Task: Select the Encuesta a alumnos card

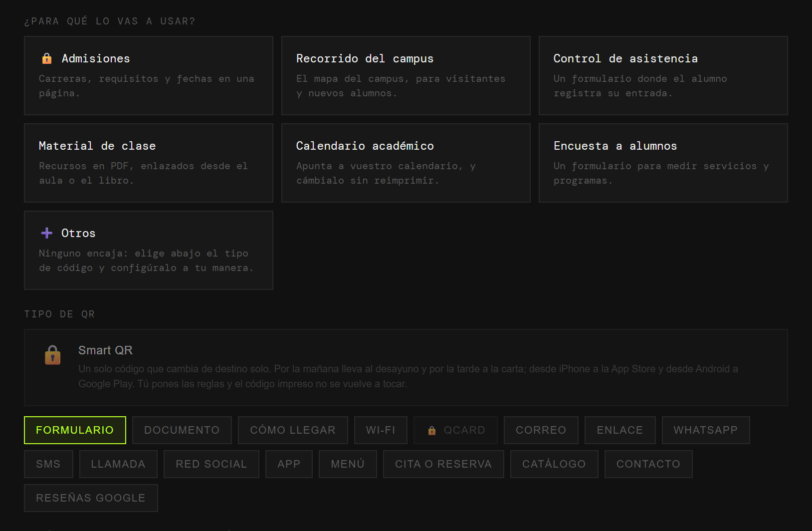Action: [x=663, y=163]
